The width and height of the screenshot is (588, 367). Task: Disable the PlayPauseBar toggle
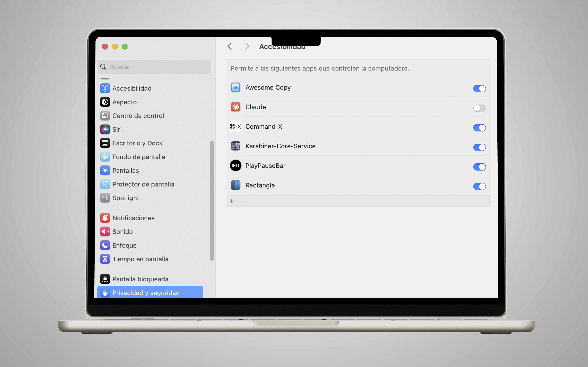click(479, 167)
